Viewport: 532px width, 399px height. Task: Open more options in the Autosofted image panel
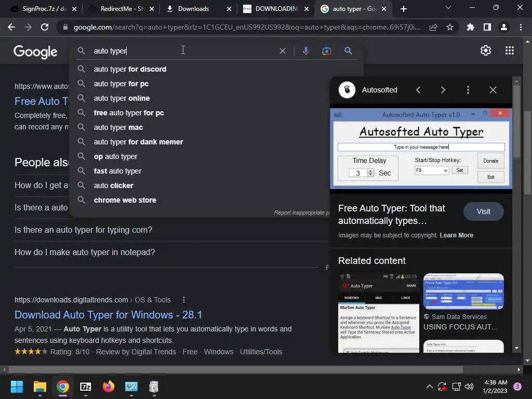[x=468, y=90]
